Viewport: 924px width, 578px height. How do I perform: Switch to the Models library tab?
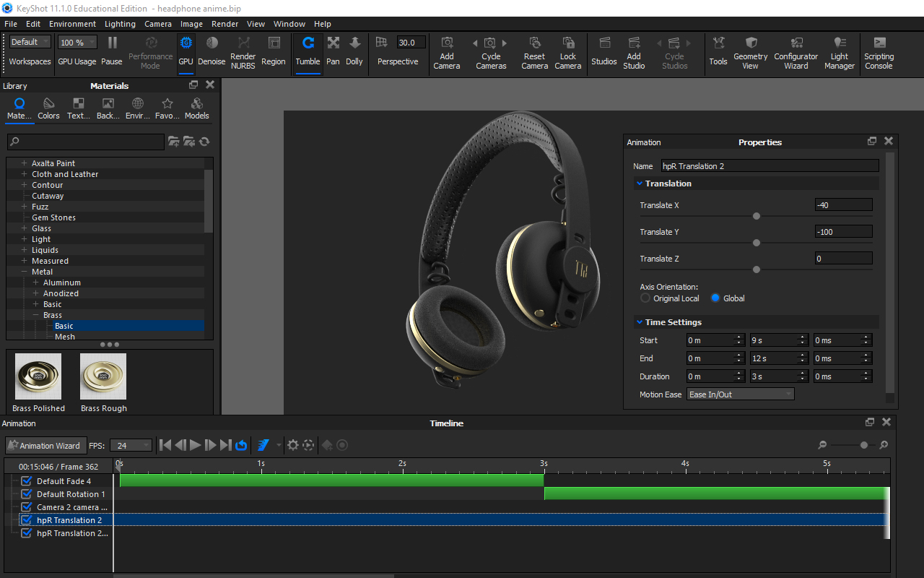click(x=196, y=109)
